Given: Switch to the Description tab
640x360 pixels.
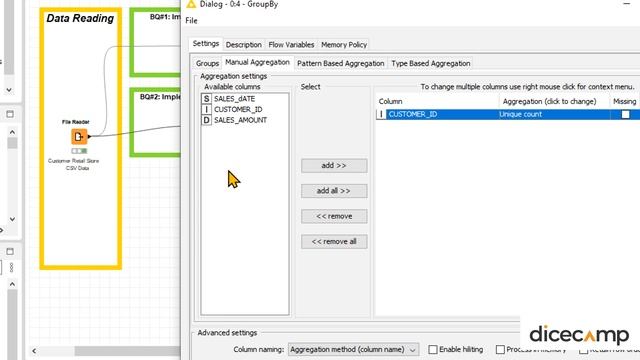Looking at the screenshot, I should click(244, 45).
